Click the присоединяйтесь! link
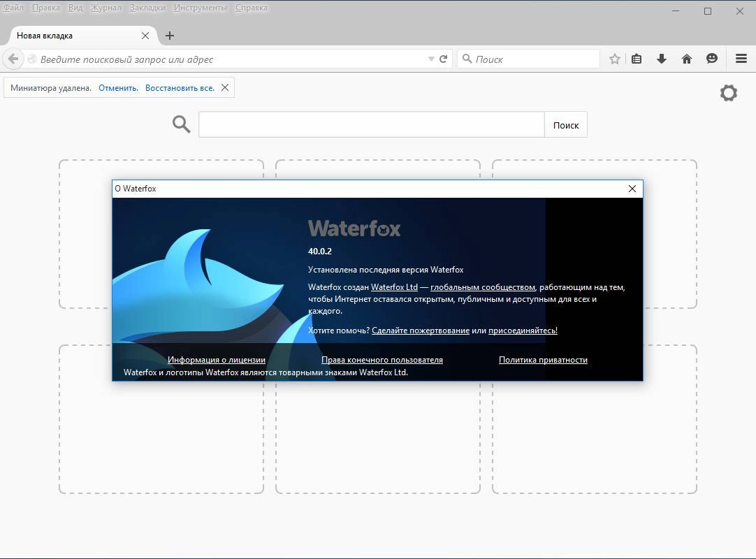The height and width of the screenshot is (559, 756). click(x=523, y=331)
